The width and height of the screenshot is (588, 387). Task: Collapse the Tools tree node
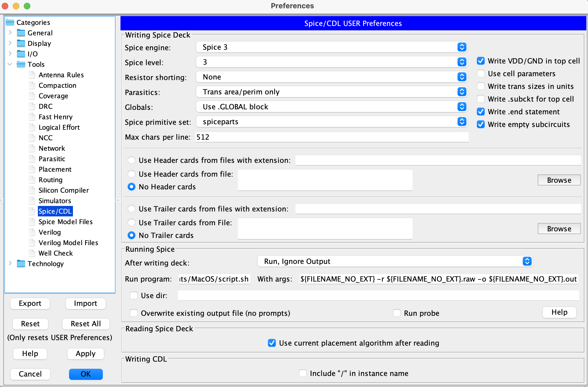[x=10, y=64]
